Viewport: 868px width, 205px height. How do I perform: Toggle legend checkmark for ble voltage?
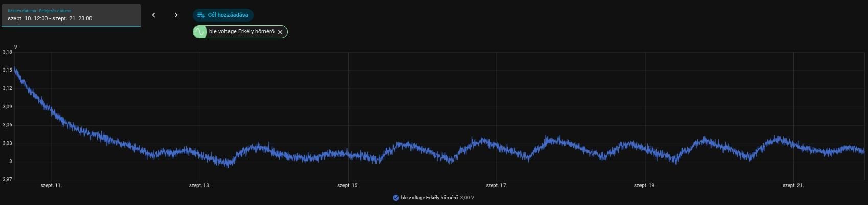[395, 198]
